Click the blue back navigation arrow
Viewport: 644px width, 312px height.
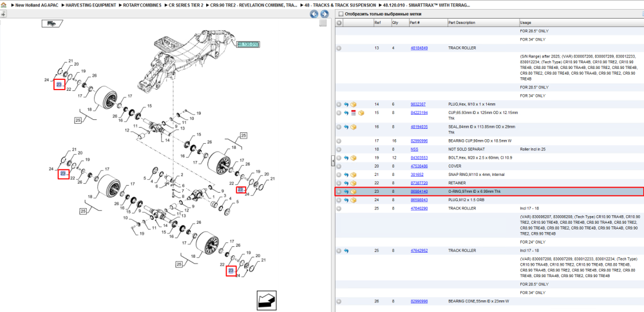tap(314, 14)
